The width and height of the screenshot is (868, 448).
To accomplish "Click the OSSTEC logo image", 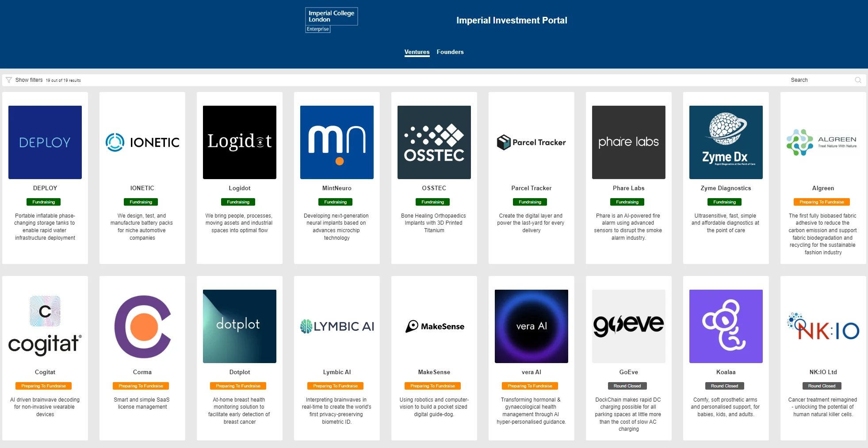I will click(434, 142).
